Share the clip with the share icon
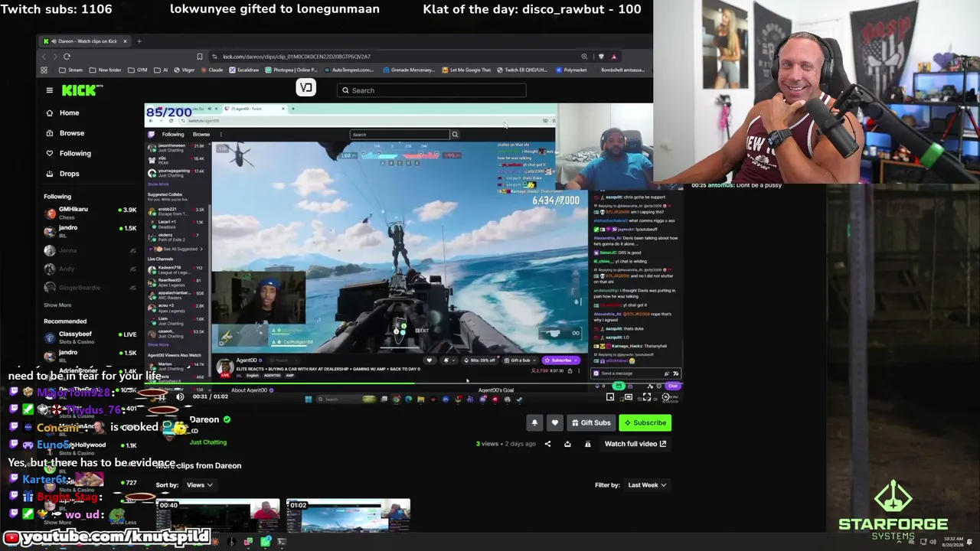The height and width of the screenshot is (551, 980). [547, 444]
